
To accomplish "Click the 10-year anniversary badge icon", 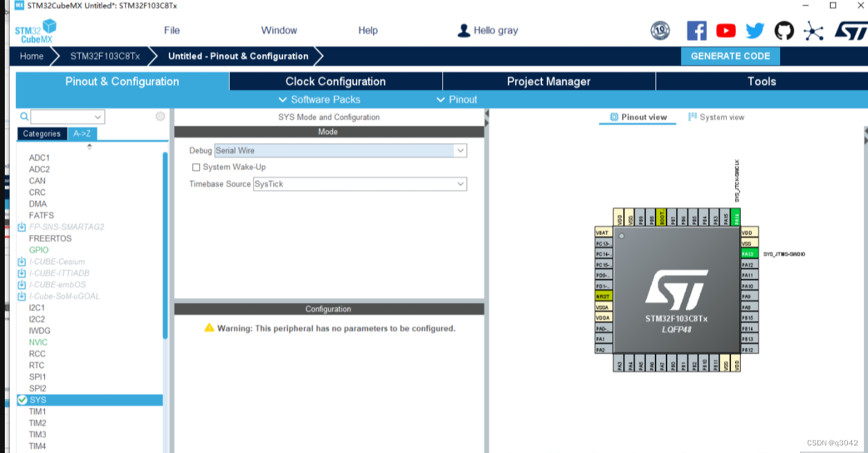I will [660, 30].
